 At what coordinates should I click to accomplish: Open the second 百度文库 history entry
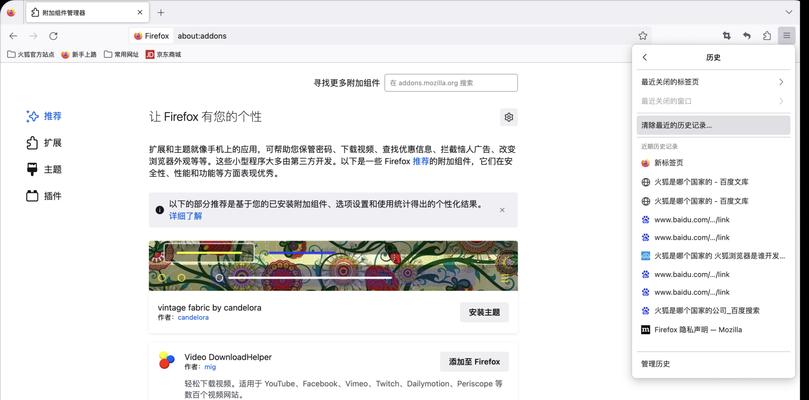coord(713,201)
